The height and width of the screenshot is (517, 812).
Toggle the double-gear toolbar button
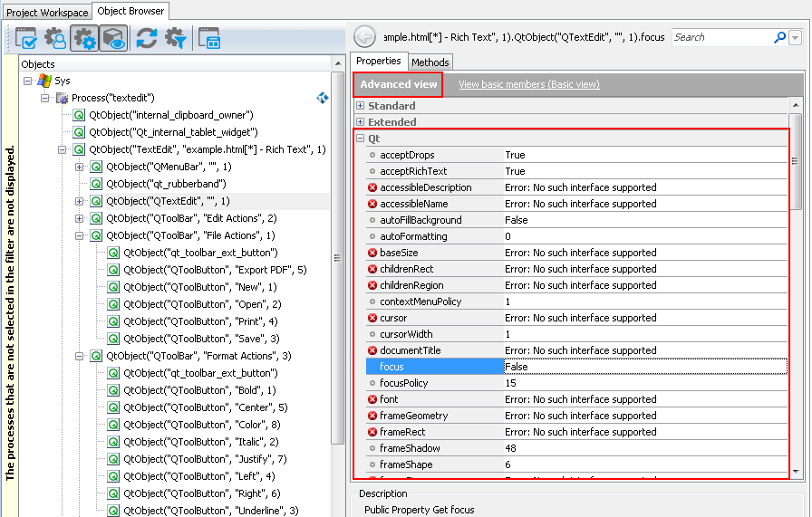(84, 38)
